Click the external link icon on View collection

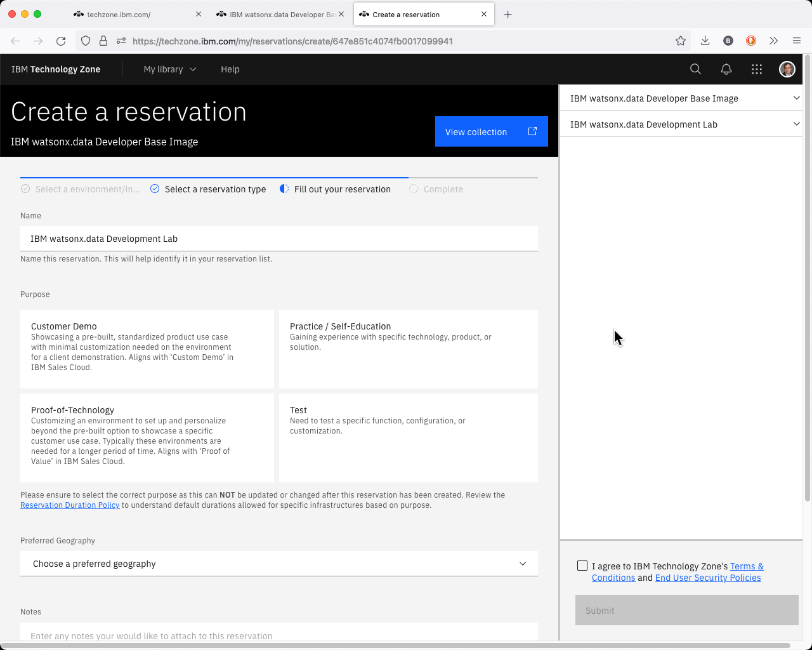tap(533, 131)
